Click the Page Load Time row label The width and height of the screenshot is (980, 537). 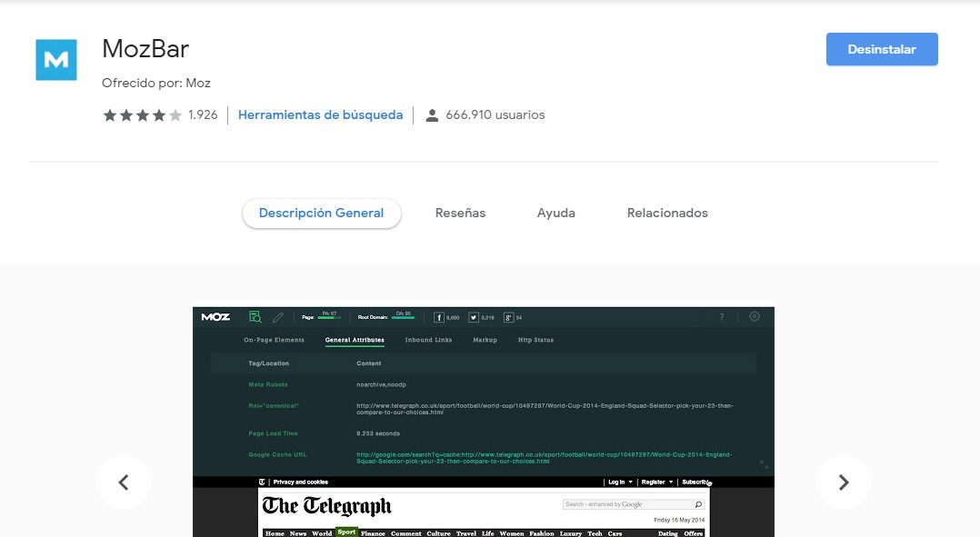click(273, 433)
